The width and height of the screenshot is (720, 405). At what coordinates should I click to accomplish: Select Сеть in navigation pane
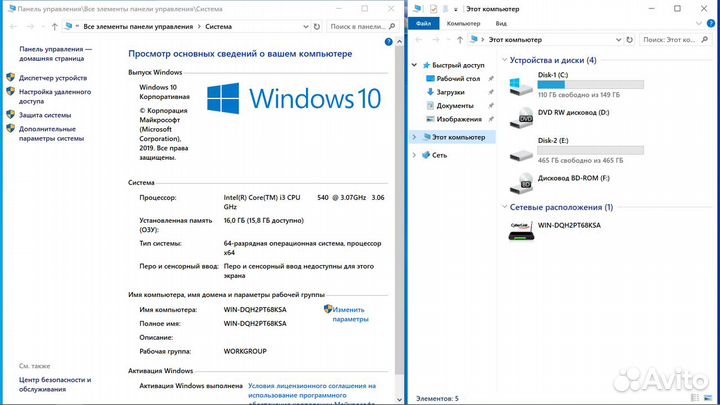(439, 155)
